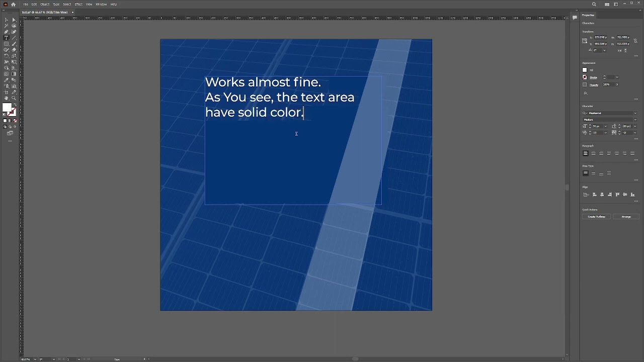Set Area Type vertical justify
This screenshot has width=644, height=362.
pyautogui.click(x=609, y=173)
